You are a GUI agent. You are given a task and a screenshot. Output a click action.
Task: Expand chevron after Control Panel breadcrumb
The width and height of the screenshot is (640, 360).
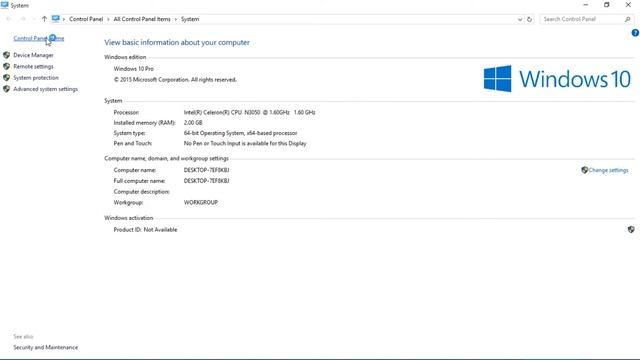(x=108, y=19)
